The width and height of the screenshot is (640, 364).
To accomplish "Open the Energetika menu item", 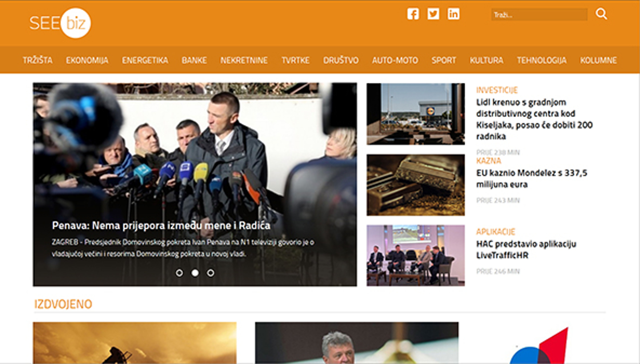I will pos(145,60).
